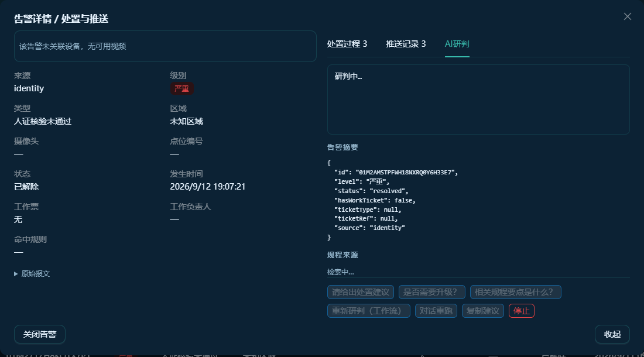Click the JSON line "ticketType": null
This screenshot has width=644, height=357.
(x=368, y=210)
